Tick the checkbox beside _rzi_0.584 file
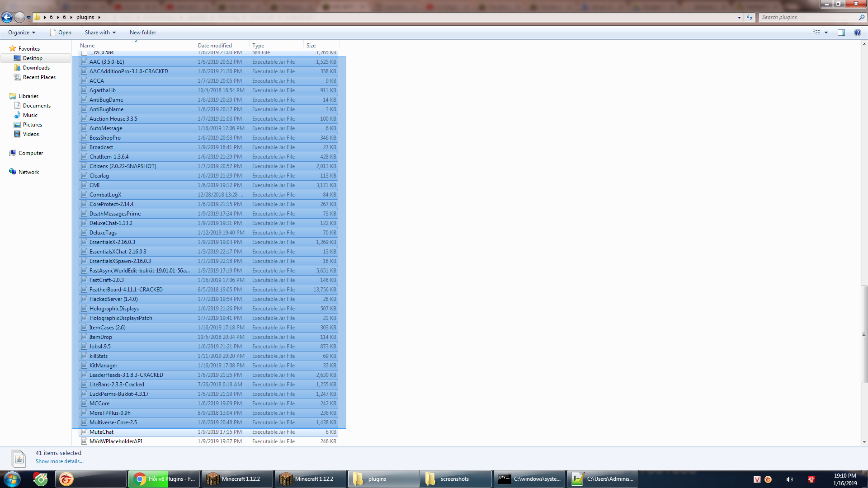The height and width of the screenshot is (488, 868). click(84, 53)
